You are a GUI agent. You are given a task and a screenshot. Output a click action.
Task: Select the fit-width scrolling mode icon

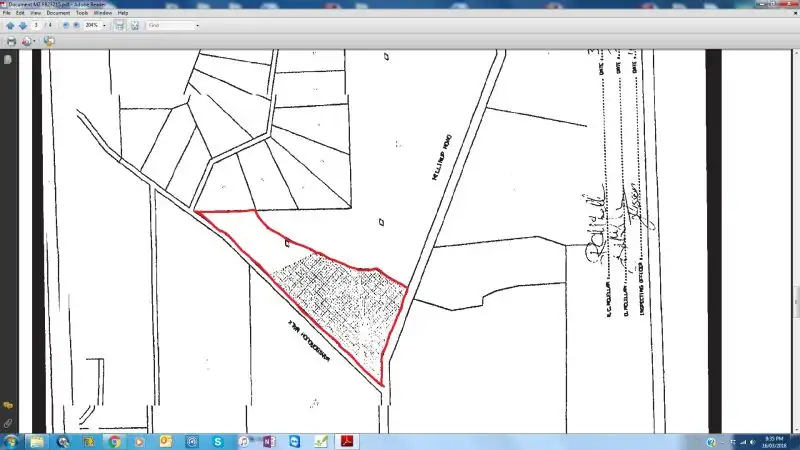click(119, 24)
